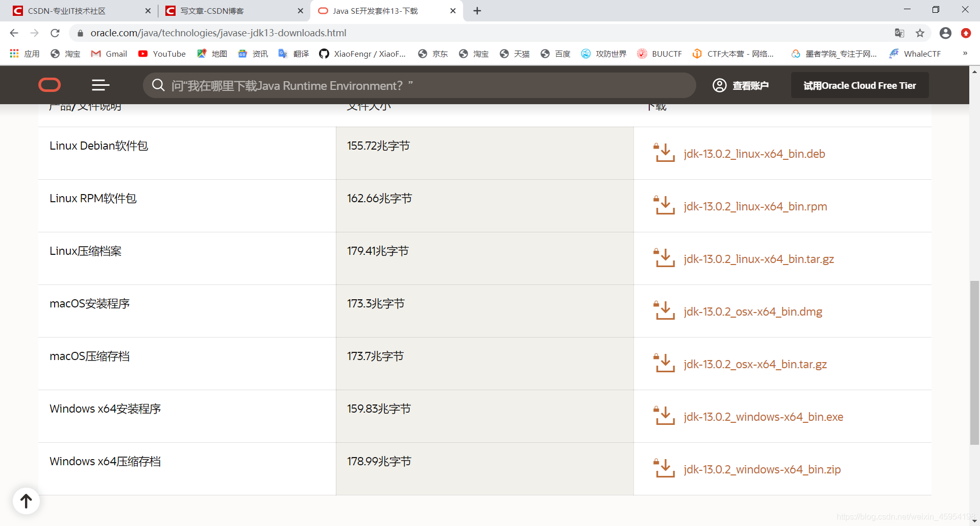Select the macOS安装程序 row label

point(90,304)
